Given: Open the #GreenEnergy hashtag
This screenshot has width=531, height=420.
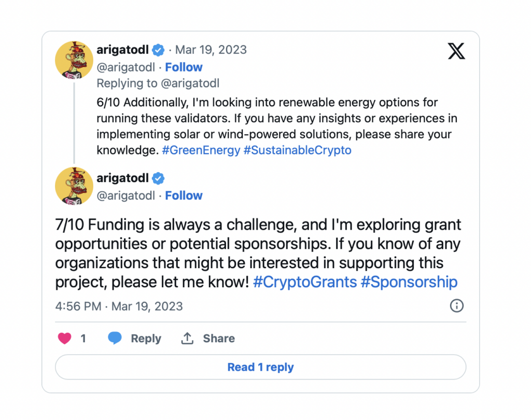Looking at the screenshot, I should tap(201, 150).
